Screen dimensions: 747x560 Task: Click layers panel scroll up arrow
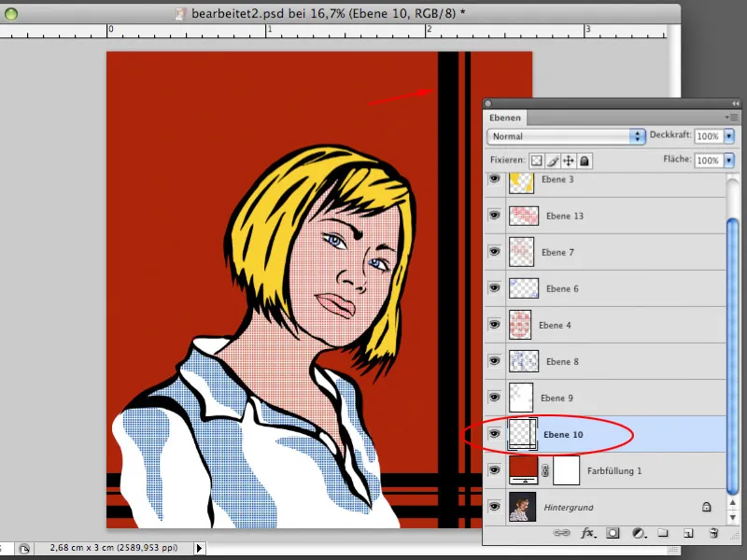tap(733, 502)
